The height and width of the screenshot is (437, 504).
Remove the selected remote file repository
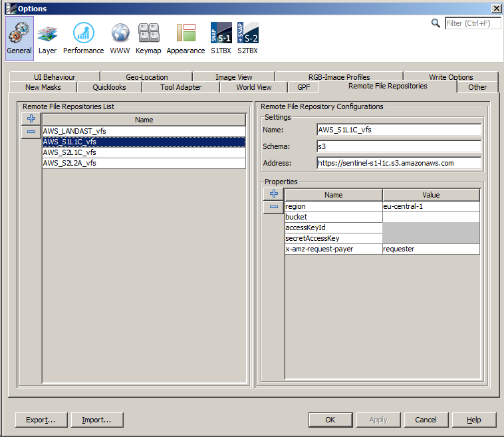31,132
